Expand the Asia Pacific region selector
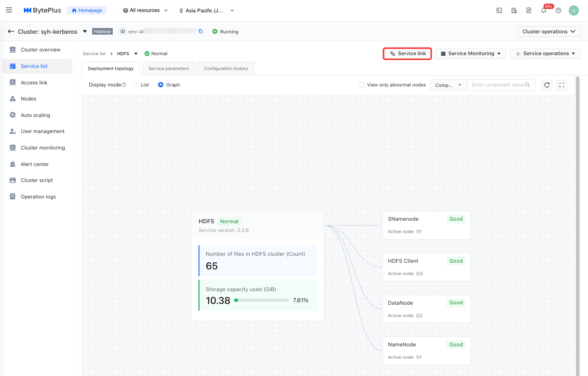 (206, 11)
